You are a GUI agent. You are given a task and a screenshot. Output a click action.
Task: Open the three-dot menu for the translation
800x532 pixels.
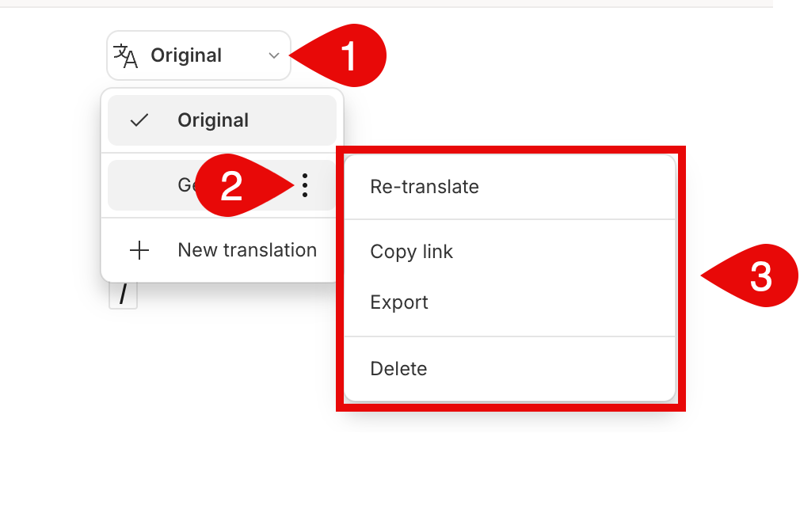[x=305, y=185]
